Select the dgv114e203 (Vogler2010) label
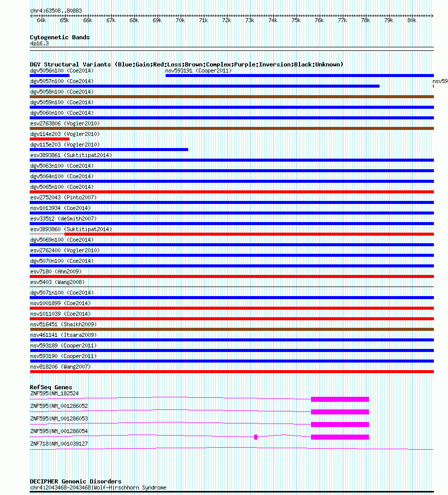The height and width of the screenshot is (495, 448). [65, 134]
